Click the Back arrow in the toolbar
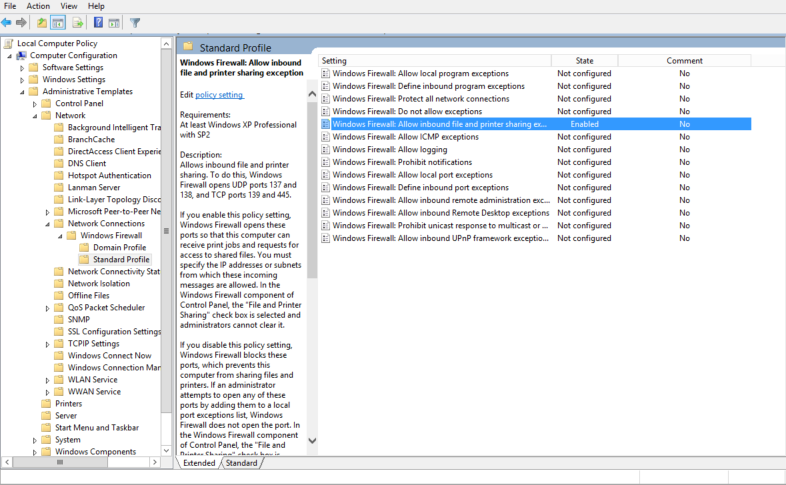 [8, 22]
